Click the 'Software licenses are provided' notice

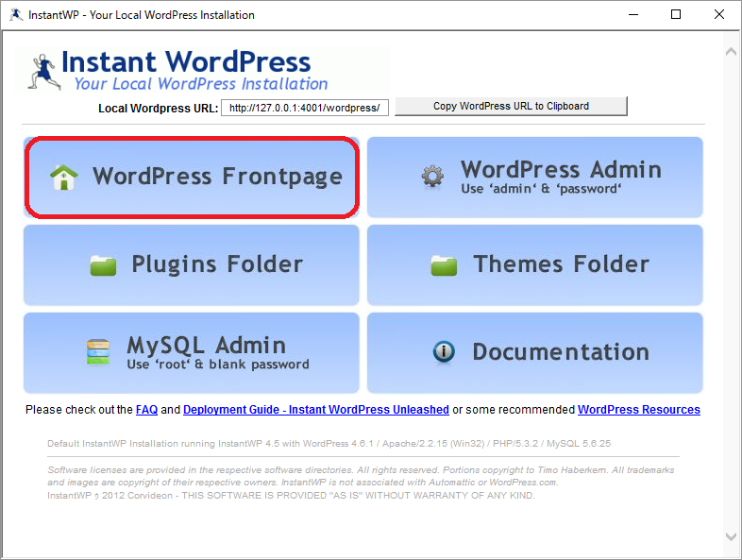tap(361, 476)
